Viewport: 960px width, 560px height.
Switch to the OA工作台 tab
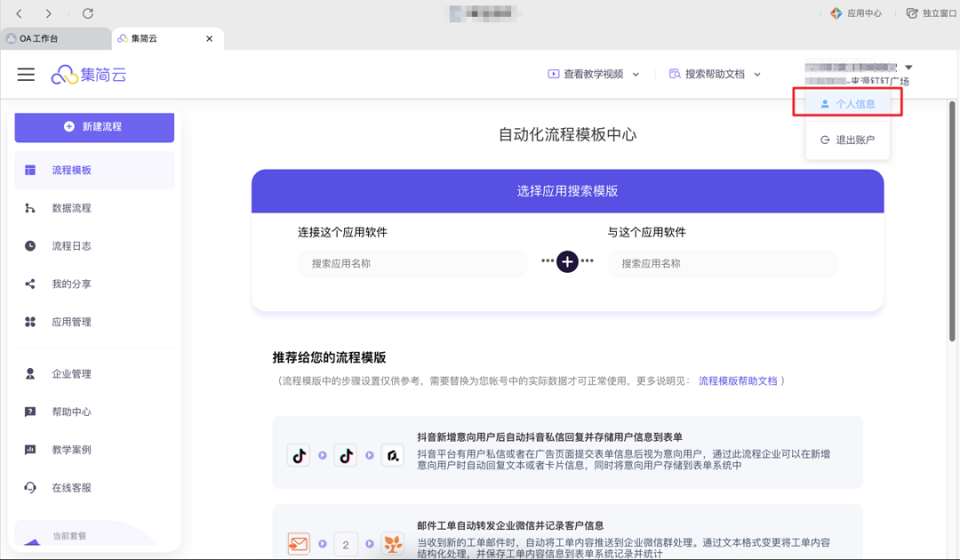[56, 38]
